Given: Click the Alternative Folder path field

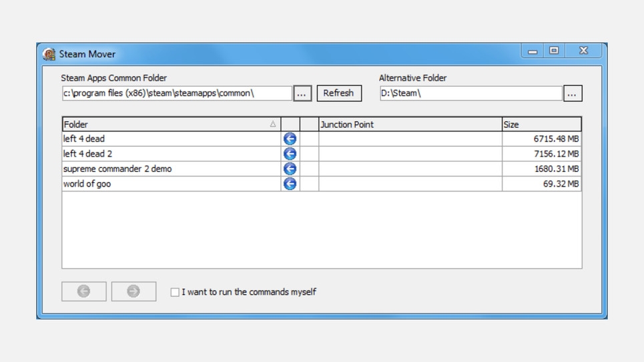Looking at the screenshot, I should [x=470, y=93].
